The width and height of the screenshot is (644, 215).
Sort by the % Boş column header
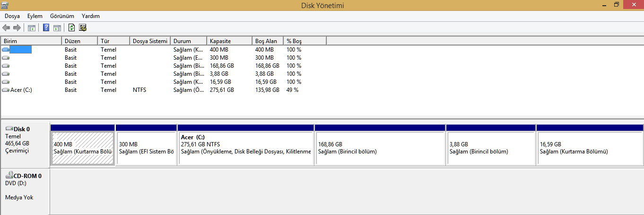tap(305, 41)
